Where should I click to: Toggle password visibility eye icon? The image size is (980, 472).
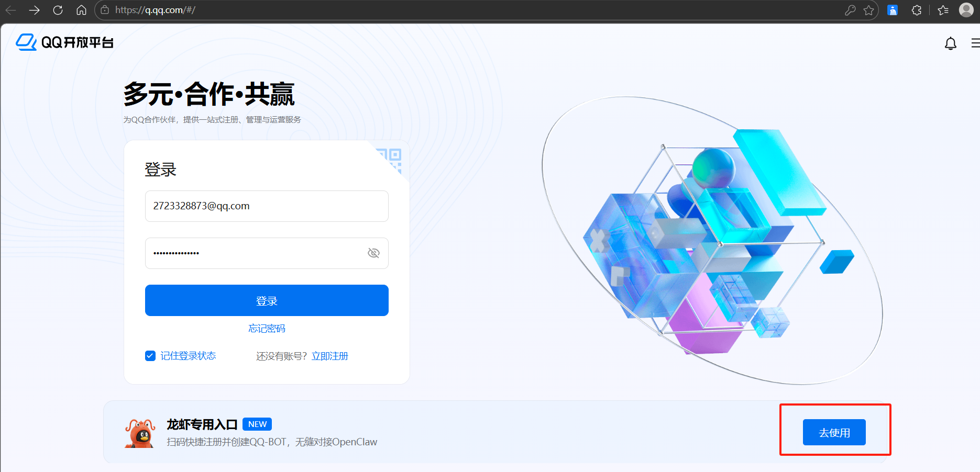(373, 253)
